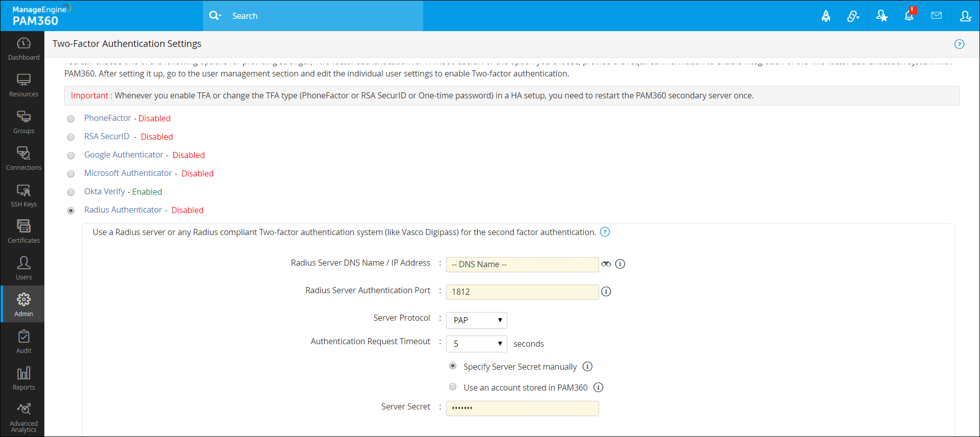The image size is (980, 437).
Task: Go to Resources in the sidebar
Action: click(x=23, y=85)
